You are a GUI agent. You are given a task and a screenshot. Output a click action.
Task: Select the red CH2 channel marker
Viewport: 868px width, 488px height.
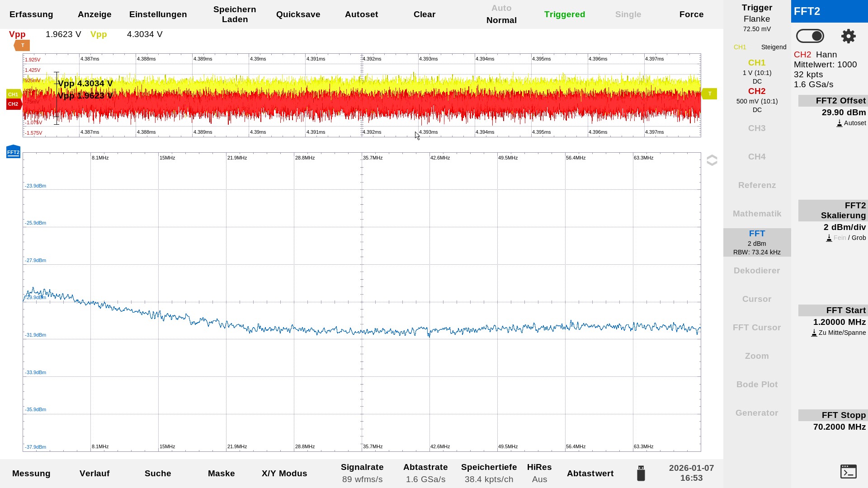[13, 104]
